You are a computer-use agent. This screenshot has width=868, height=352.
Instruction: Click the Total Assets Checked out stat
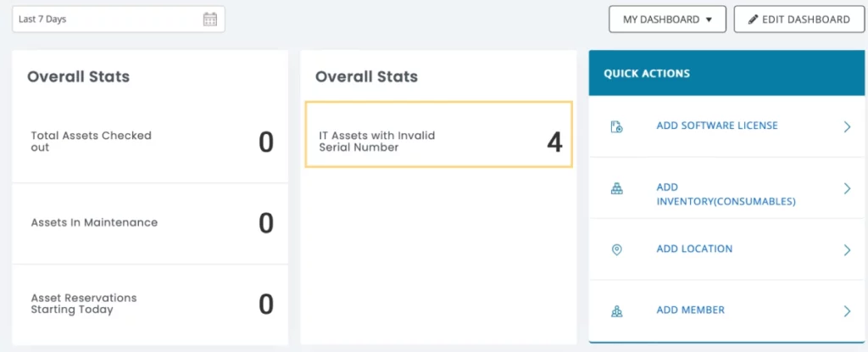click(143, 142)
